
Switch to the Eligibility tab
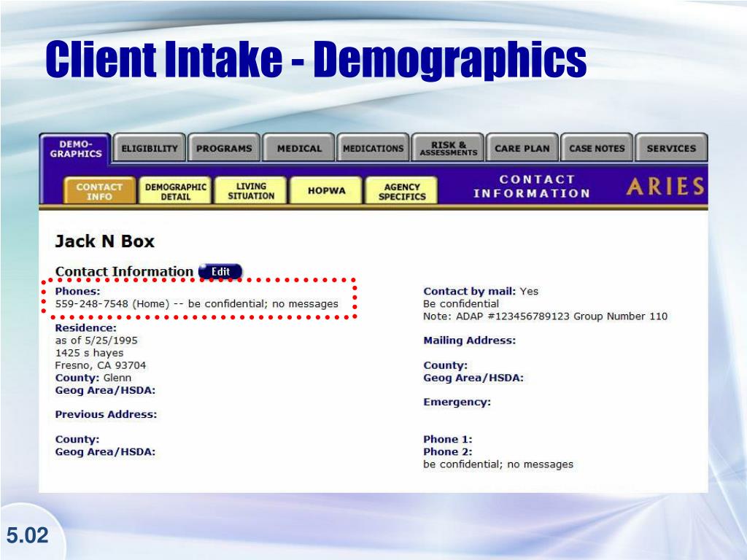point(149,148)
